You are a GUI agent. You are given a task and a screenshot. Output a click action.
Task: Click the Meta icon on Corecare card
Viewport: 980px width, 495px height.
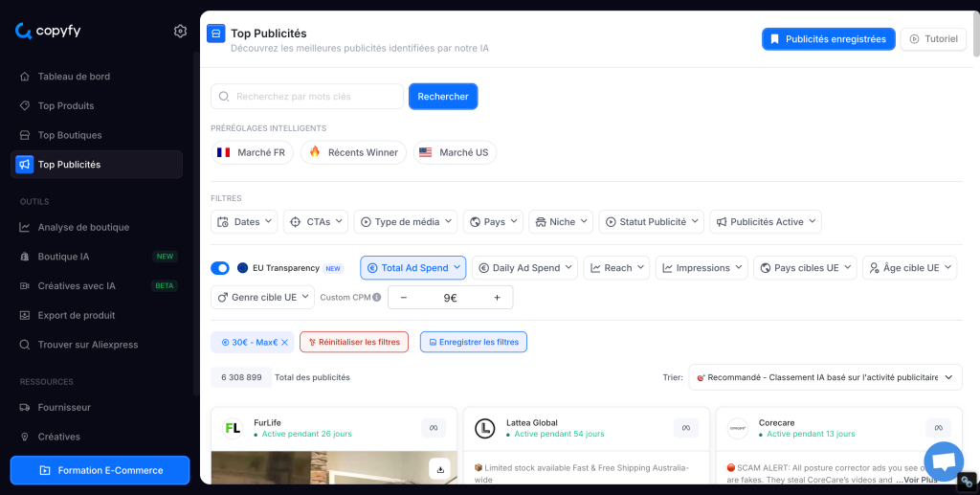pos(938,428)
